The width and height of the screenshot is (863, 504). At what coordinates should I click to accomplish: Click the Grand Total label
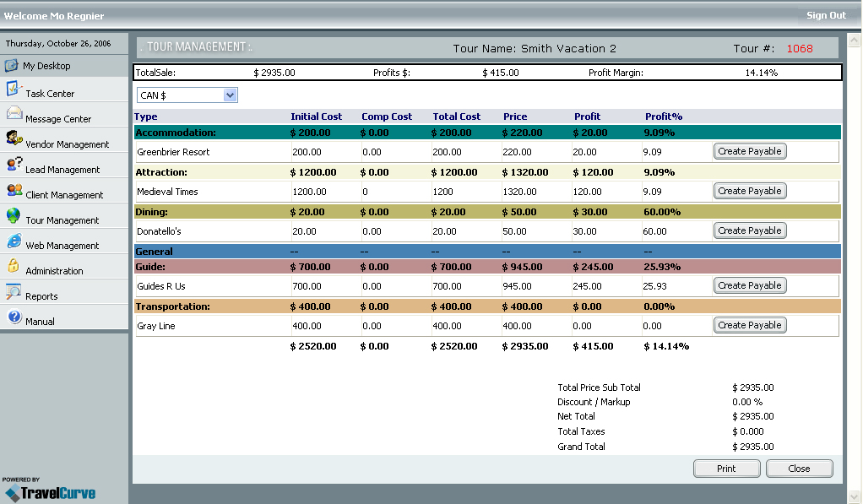[x=581, y=447]
